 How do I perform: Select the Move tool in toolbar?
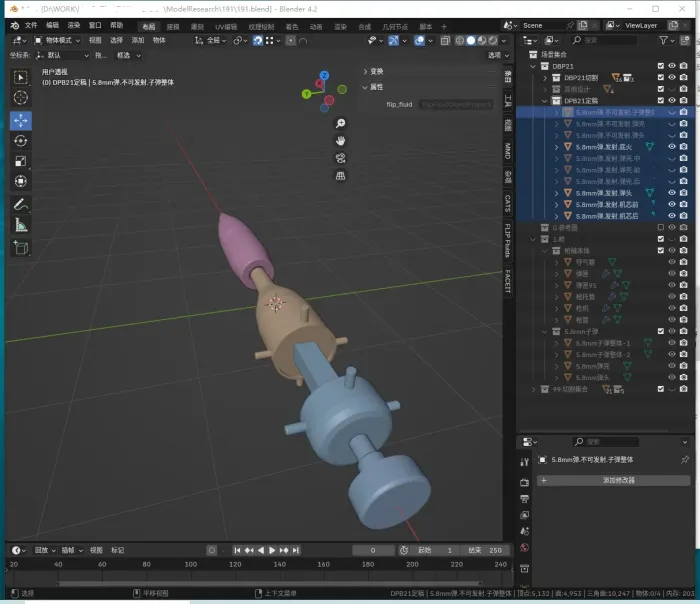pyautogui.click(x=21, y=121)
